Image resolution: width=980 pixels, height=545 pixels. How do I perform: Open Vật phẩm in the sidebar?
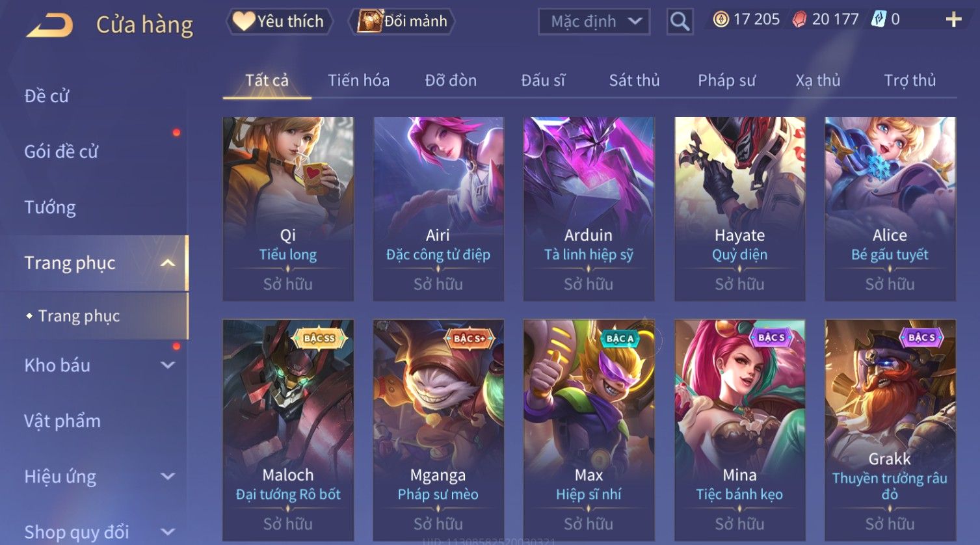62,421
